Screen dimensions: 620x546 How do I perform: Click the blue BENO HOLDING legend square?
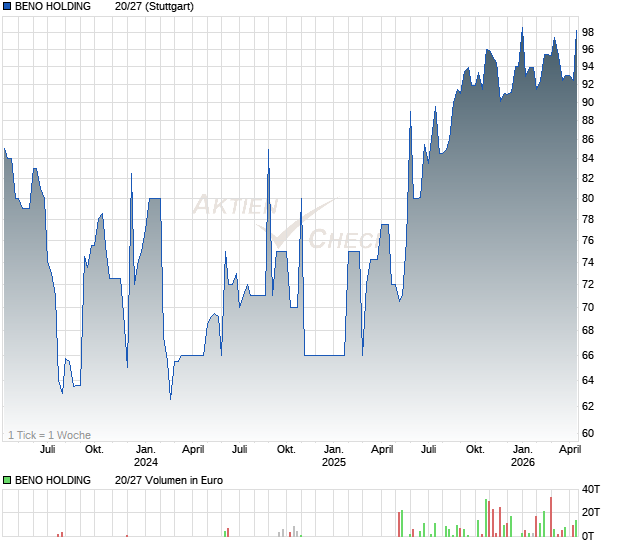pyautogui.click(x=7, y=6)
